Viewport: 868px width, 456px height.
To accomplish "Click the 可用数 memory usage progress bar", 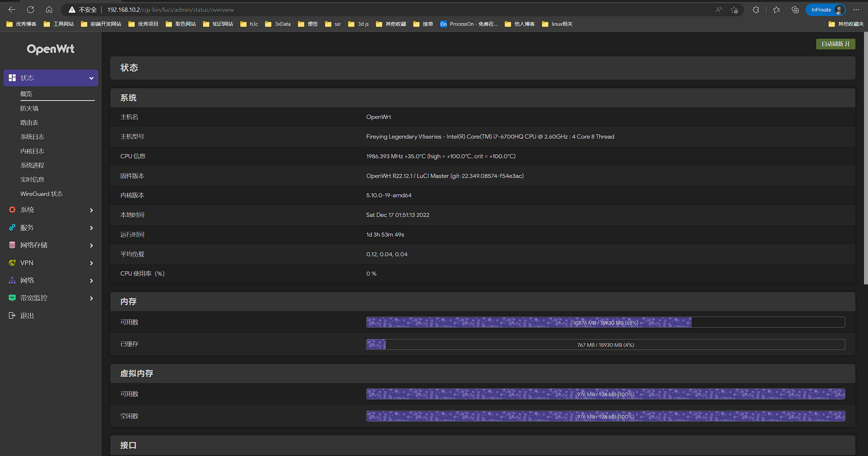I will pos(605,322).
